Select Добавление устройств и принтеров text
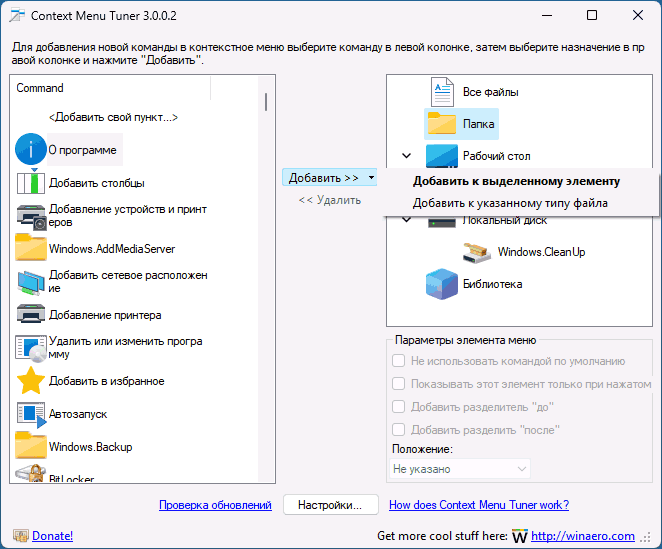Screen dimensions: 662x549 coord(128,215)
